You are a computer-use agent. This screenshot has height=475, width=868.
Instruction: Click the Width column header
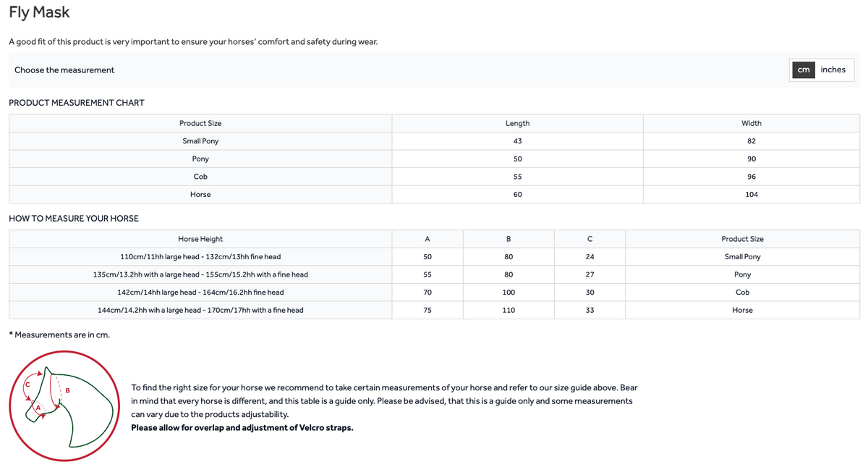pos(752,123)
